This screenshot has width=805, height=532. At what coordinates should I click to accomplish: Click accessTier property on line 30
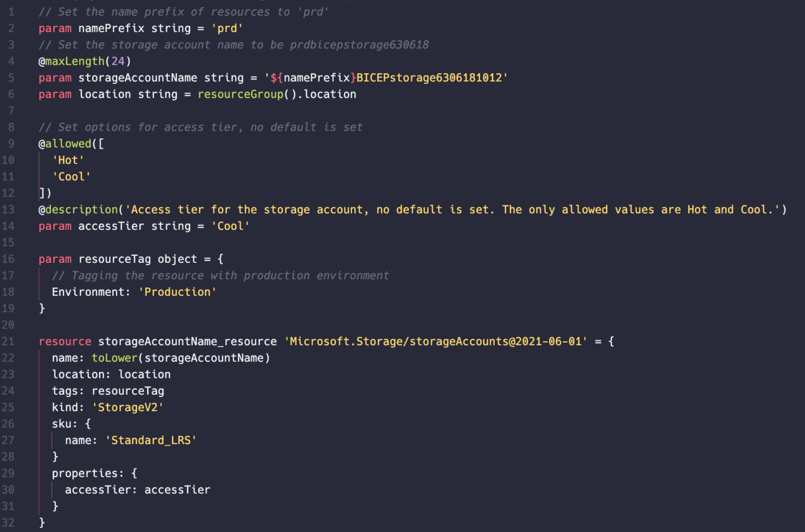click(x=97, y=490)
